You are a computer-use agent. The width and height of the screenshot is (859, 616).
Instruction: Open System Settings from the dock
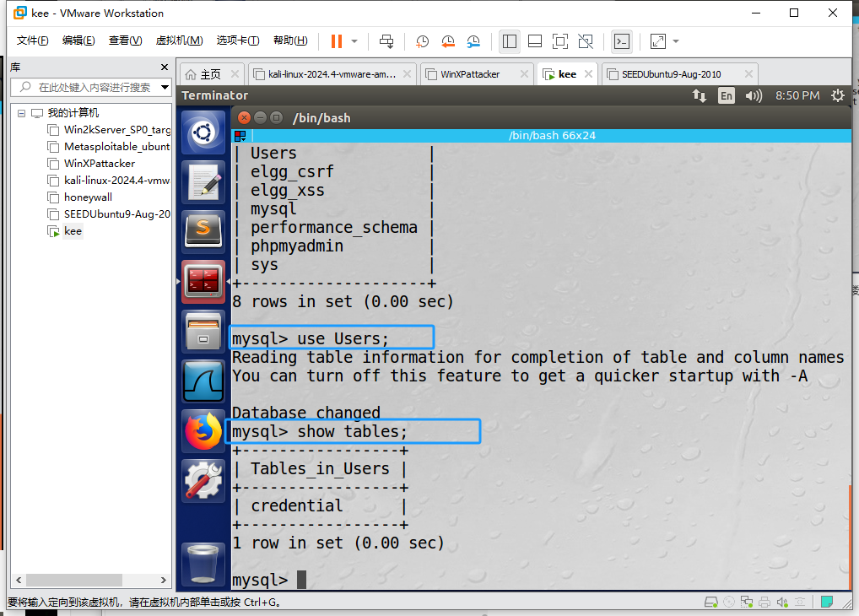tap(203, 481)
